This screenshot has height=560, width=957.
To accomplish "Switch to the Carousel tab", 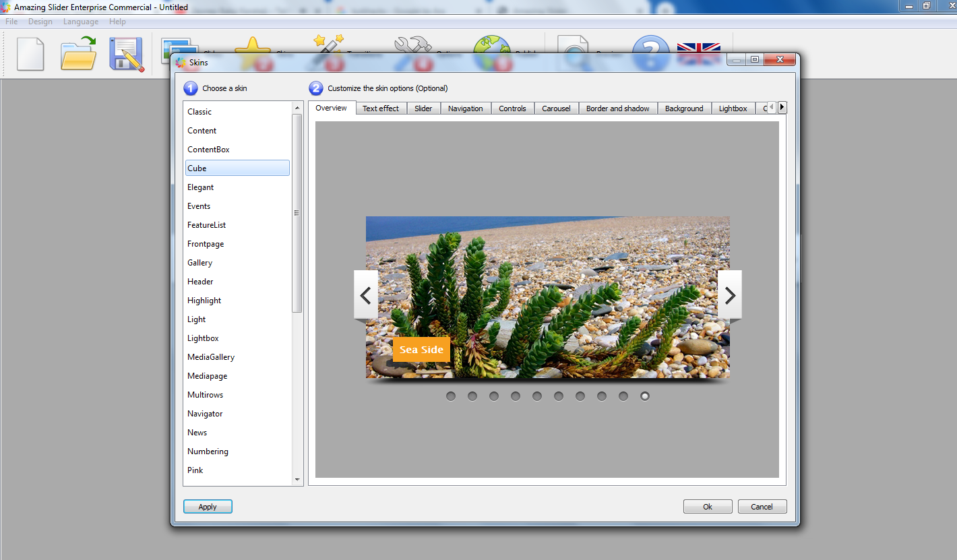I will click(557, 108).
